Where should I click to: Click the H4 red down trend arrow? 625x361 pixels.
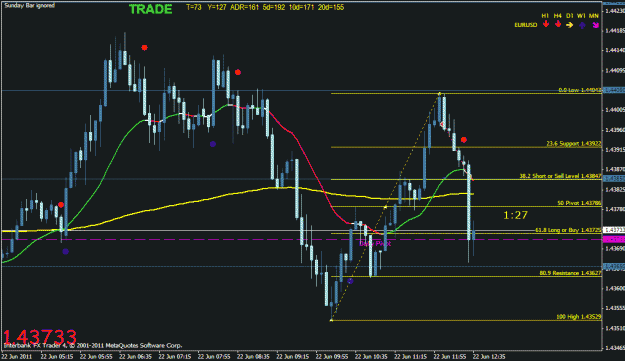558,24
